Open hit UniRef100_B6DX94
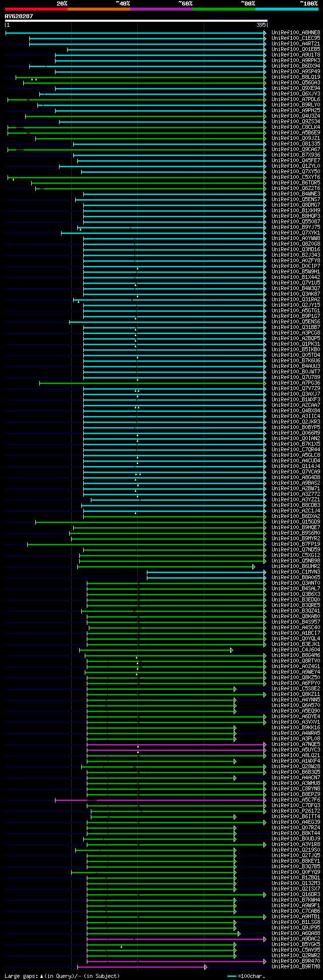Screen dimensions: 323x980 [296, 66]
